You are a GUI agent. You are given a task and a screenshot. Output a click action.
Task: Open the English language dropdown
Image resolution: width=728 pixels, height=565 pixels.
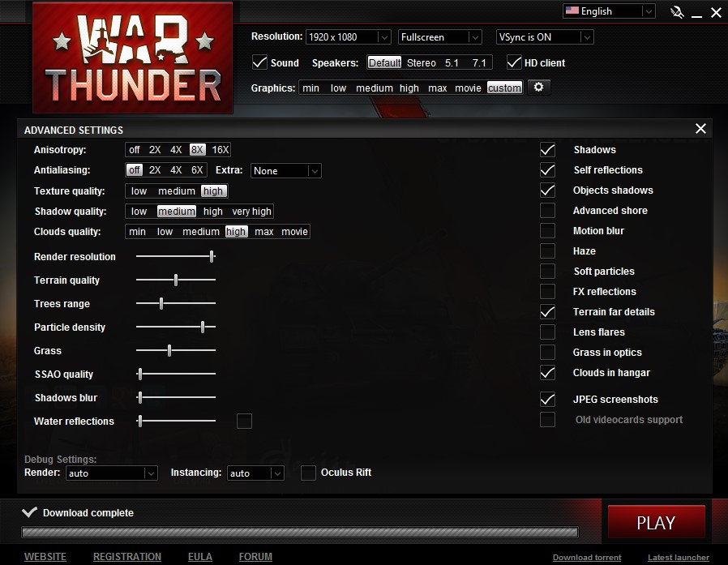[x=609, y=11]
